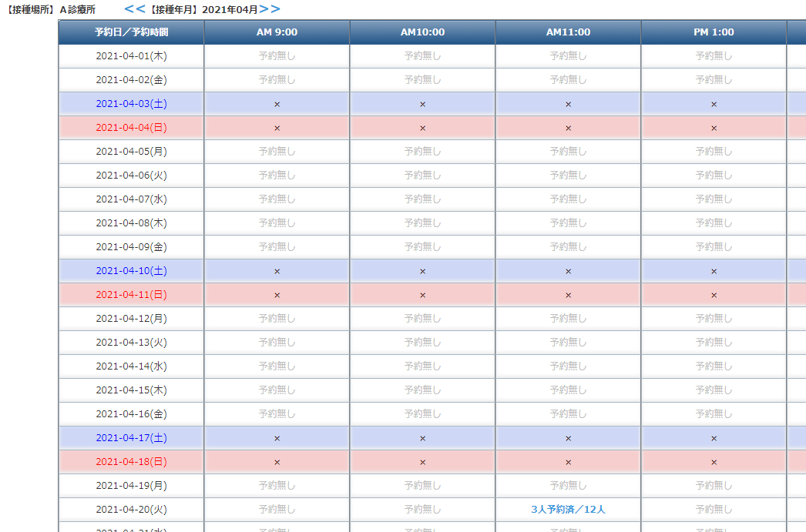Click 予約無し for 2021-04-01 at AM 9:00
The width and height of the screenshot is (806, 532).
click(277, 56)
